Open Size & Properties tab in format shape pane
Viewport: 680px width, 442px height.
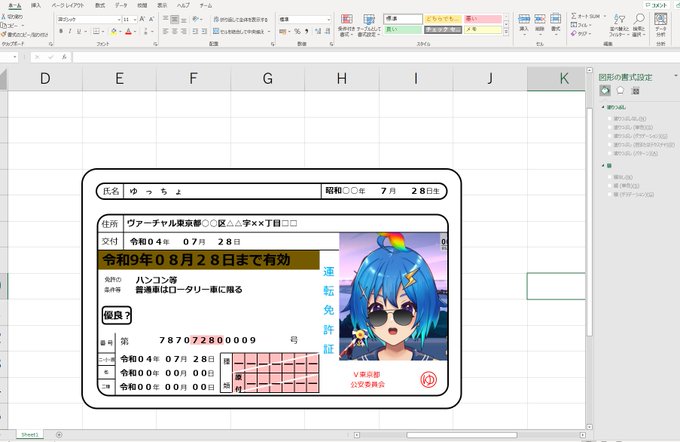(x=636, y=90)
